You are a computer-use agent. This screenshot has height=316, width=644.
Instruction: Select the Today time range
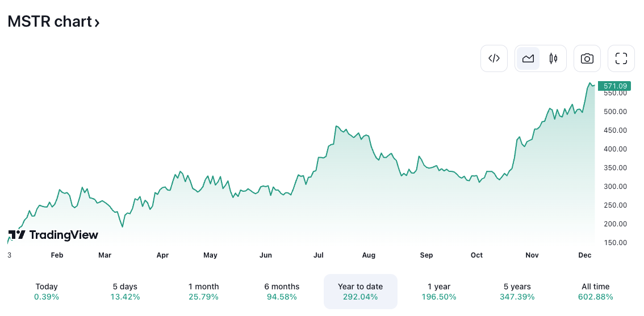(47, 292)
